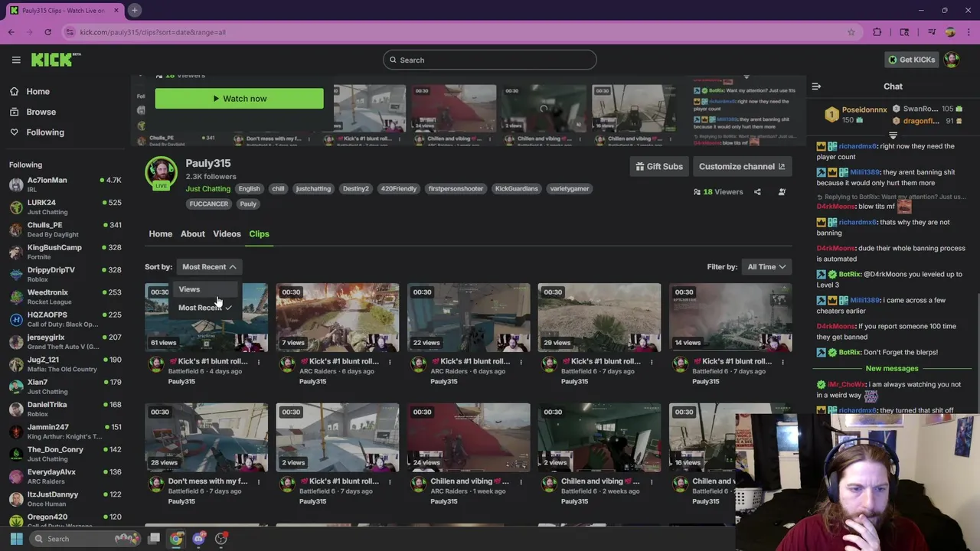Focus the Kick search field
The width and height of the screenshot is (980, 551).
pyautogui.click(x=490, y=60)
